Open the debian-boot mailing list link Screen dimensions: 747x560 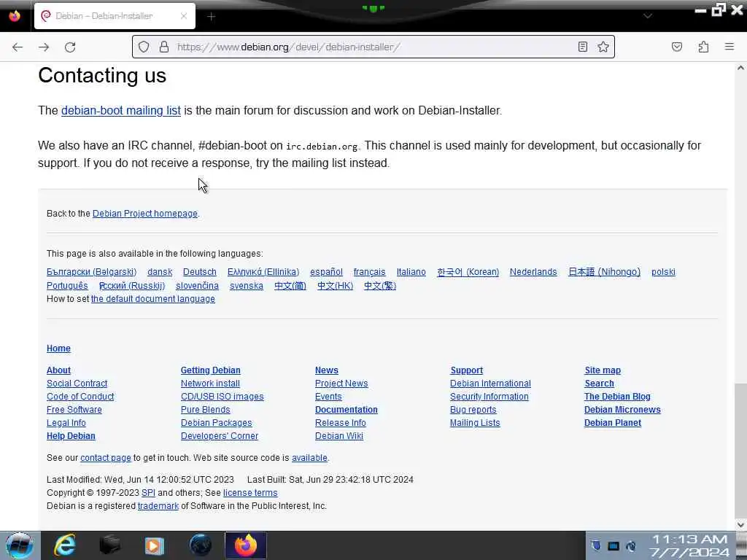click(x=121, y=111)
